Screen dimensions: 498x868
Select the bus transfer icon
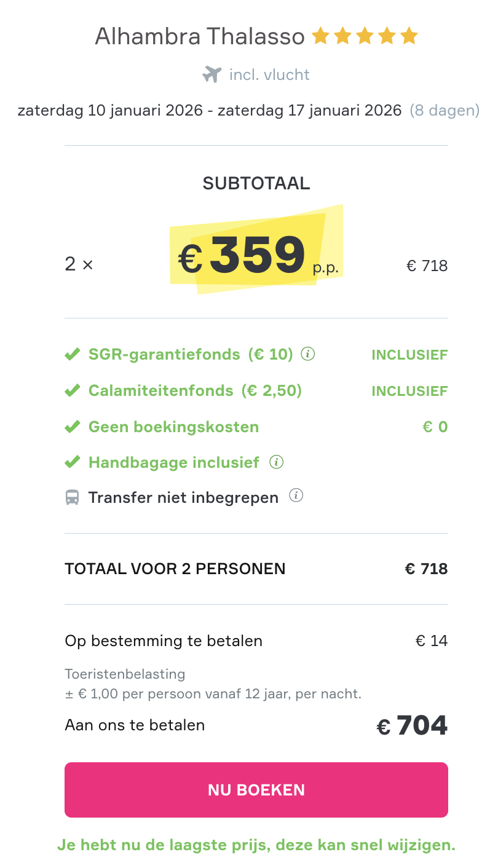point(73,497)
